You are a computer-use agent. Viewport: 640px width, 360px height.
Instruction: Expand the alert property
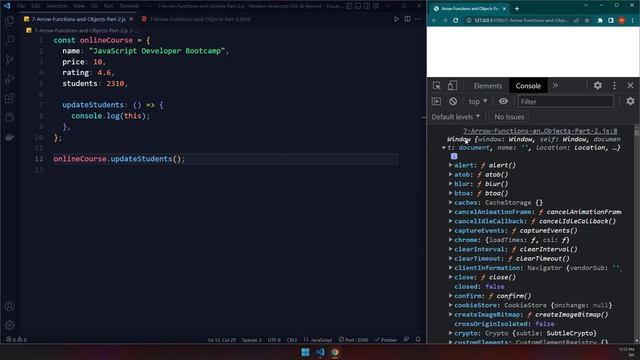[x=451, y=165]
